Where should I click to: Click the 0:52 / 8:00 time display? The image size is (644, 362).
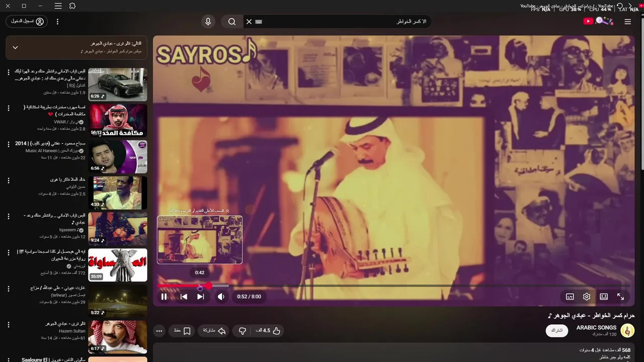[x=249, y=297]
